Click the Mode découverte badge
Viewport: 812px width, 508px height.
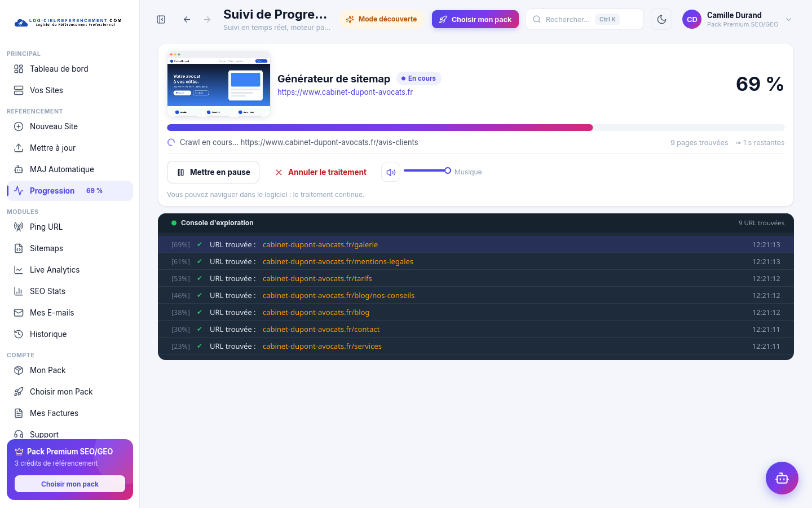pos(382,19)
